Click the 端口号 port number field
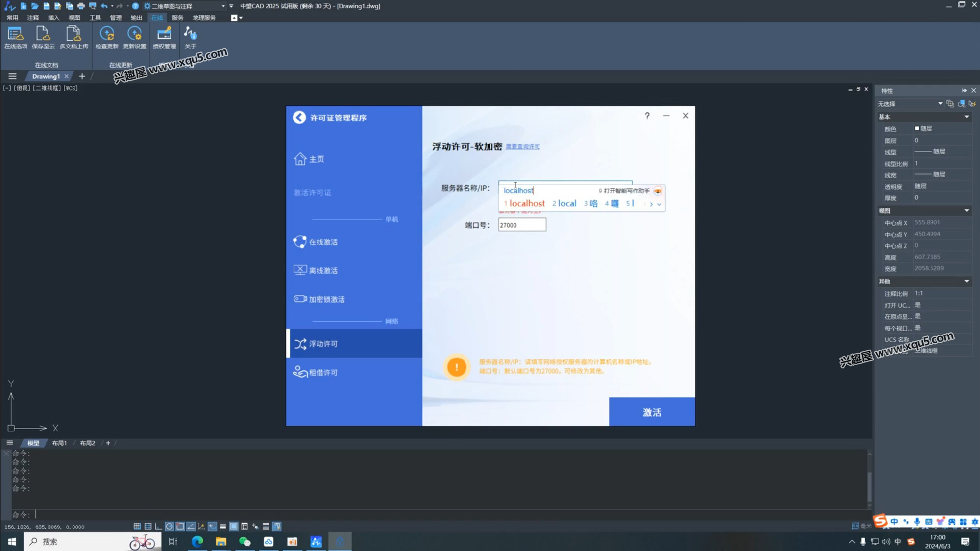The image size is (980, 551). 522,225
